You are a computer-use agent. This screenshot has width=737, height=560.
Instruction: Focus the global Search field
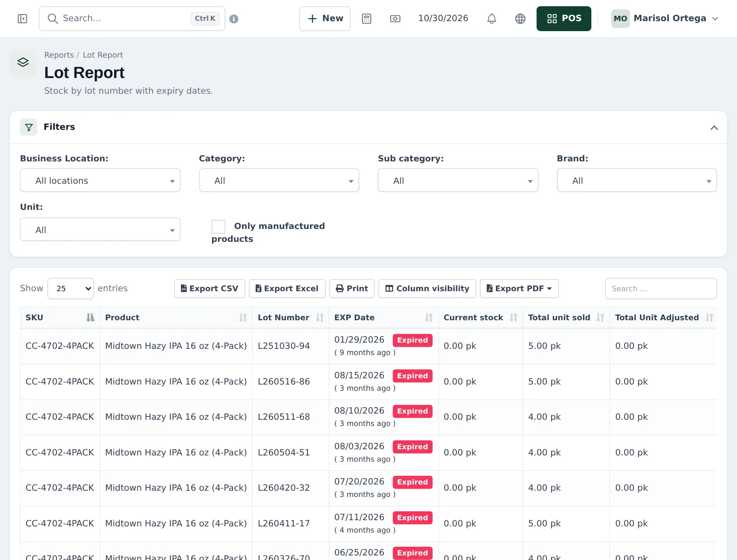coord(132,19)
